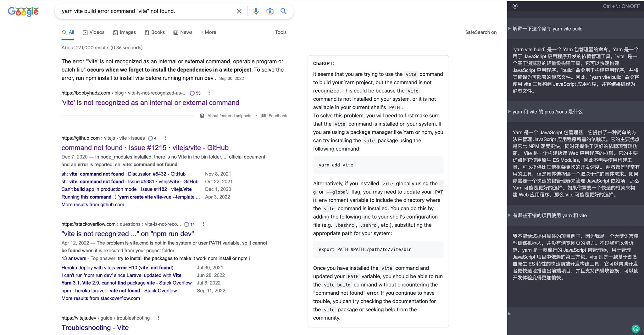Click the magnifier icon to search
Viewport: 644px width, 335px height.
click(x=283, y=11)
